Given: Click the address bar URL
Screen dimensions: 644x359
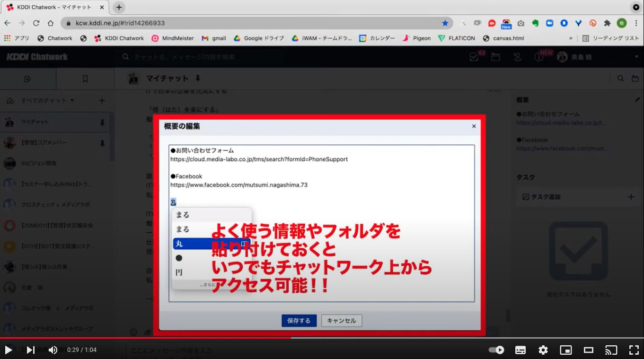Looking at the screenshot, I should 120,23.
